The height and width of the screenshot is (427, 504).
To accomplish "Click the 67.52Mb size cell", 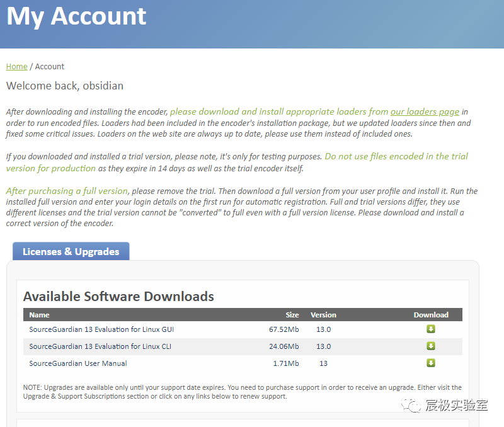I will click(x=284, y=329).
